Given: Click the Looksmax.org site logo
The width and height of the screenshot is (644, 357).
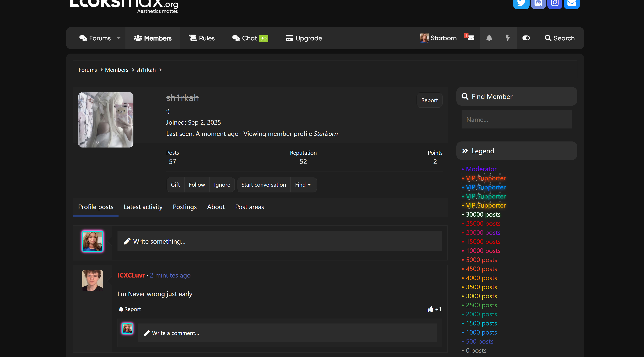Looking at the screenshot, I should click(124, 6).
